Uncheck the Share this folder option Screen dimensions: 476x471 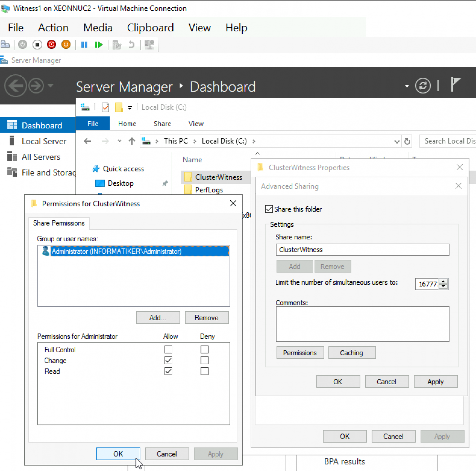coord(269,209)
